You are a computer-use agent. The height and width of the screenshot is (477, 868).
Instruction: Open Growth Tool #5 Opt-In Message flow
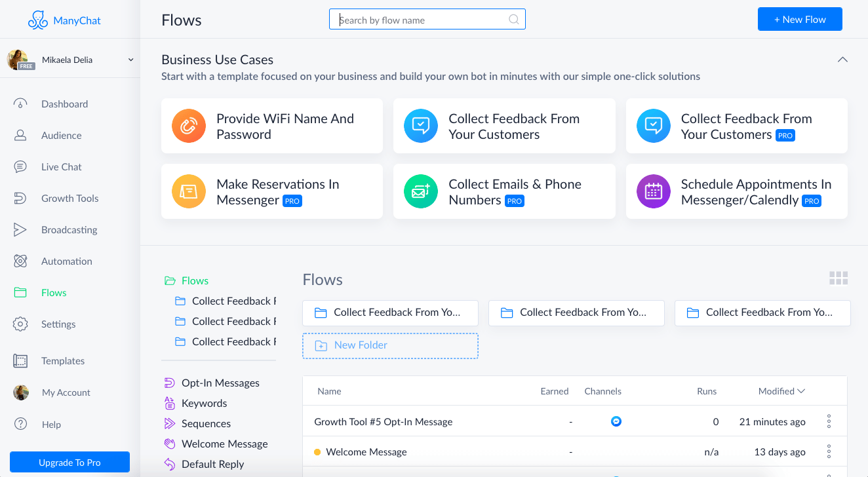(x=384, y=421)
